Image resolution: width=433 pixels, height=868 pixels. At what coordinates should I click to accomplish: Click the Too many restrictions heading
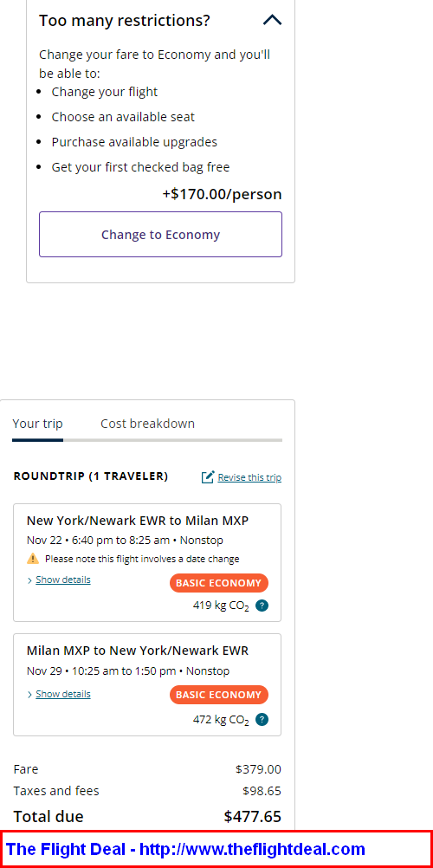[x=125, y=21]
